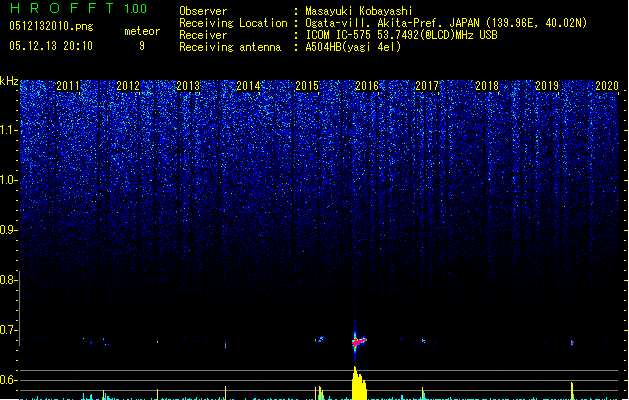Viewport: 629px width, 400px height.
Task: Click the yellow intensity spike after 2019
Action: pos(572,391)
